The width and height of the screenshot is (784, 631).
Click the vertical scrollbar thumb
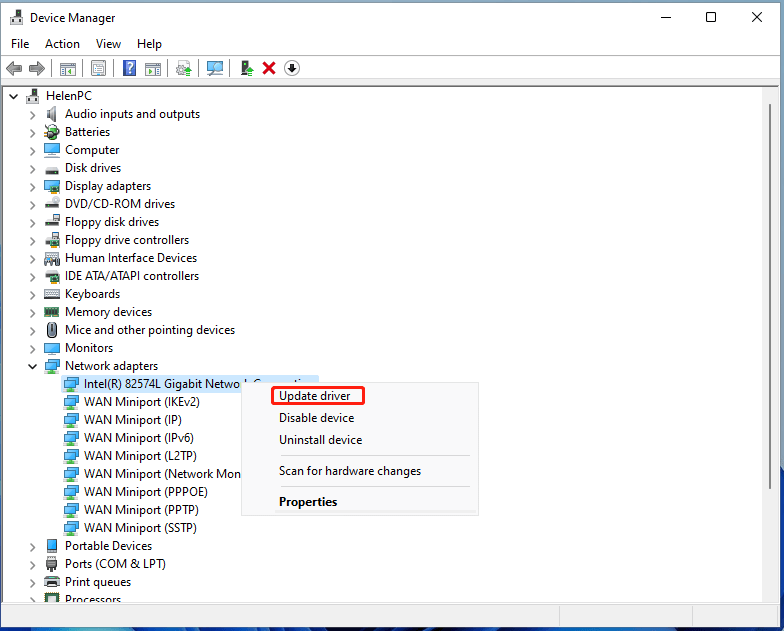(x=770, y=296)
